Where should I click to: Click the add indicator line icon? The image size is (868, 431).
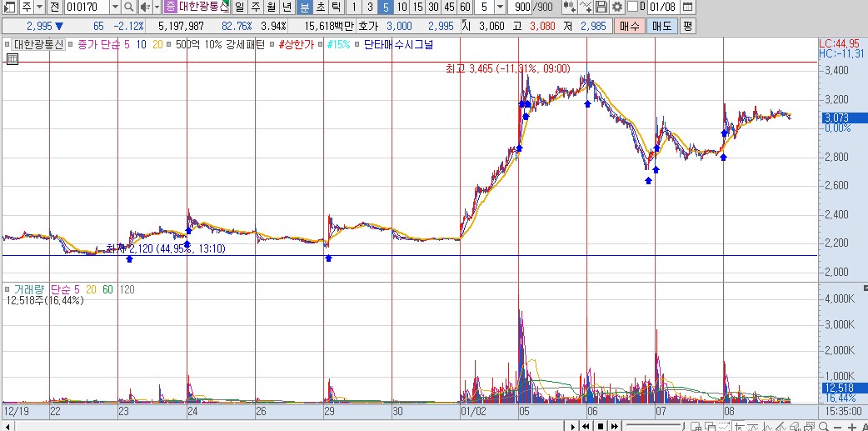coord(586,8)
